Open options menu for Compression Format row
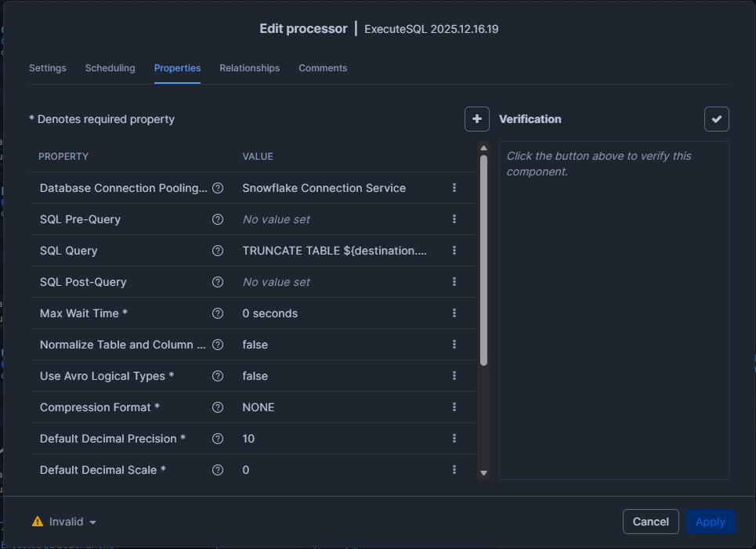 pyautogui.click(x=454, y=406)
